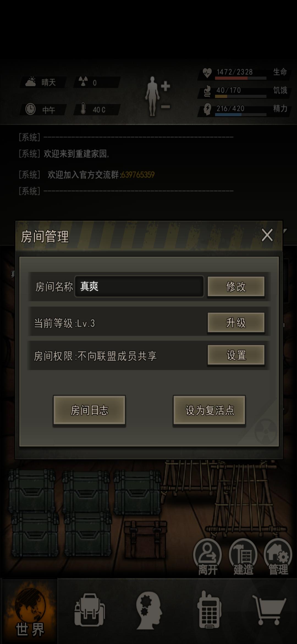
Task: Tap the 建造 build icon
Action: pyautogui.click(x=243, y=558)
